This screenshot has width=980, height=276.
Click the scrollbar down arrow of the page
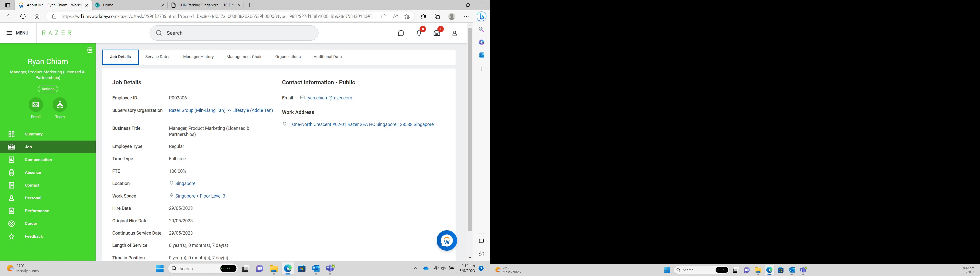point(470,258)
